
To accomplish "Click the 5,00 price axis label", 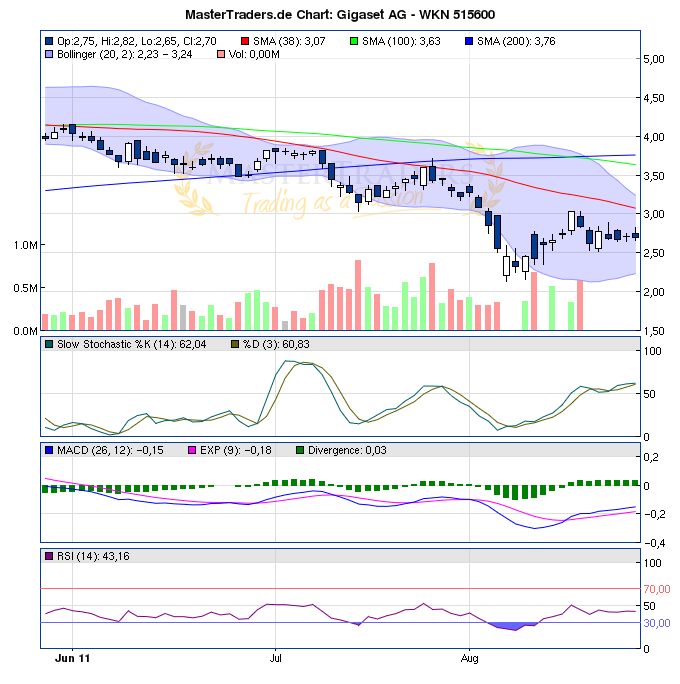I will [654, 59].
